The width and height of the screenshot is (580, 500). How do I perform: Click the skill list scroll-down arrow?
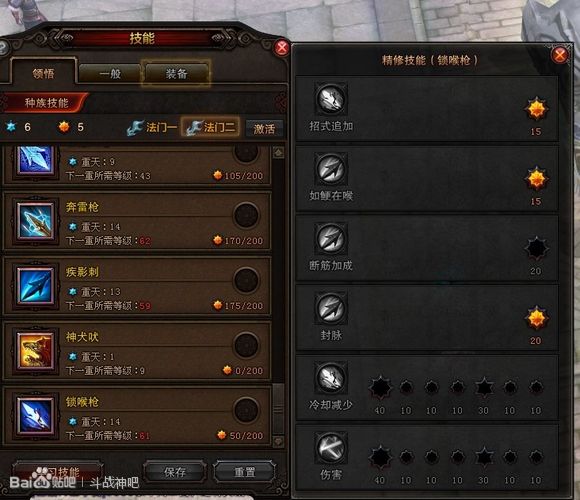point(278,441)
